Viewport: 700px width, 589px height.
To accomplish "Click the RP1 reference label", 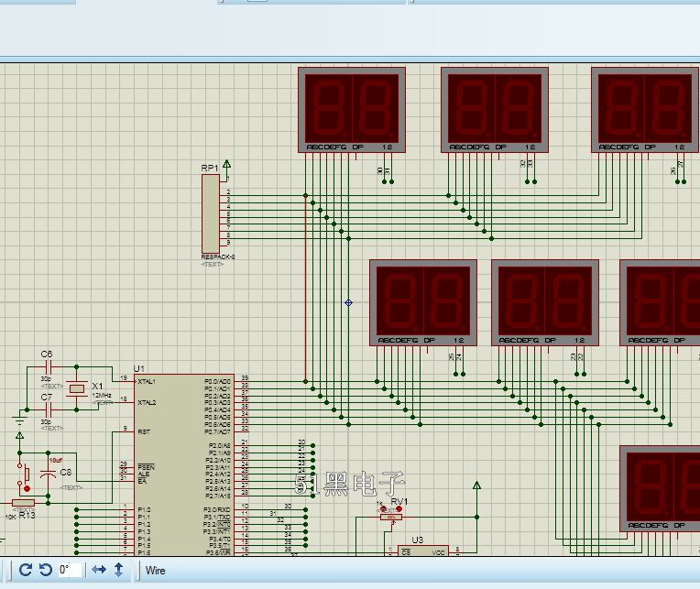I will point(210,169).
